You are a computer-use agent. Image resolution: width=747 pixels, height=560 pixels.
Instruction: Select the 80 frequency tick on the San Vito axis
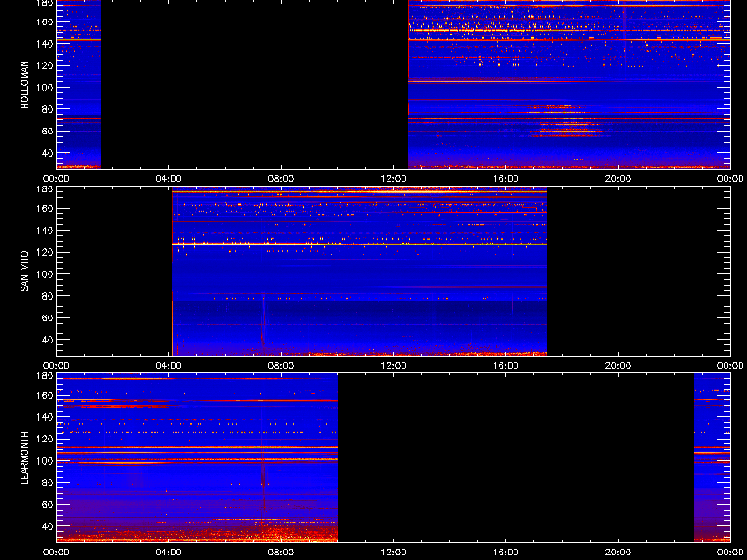49,296
